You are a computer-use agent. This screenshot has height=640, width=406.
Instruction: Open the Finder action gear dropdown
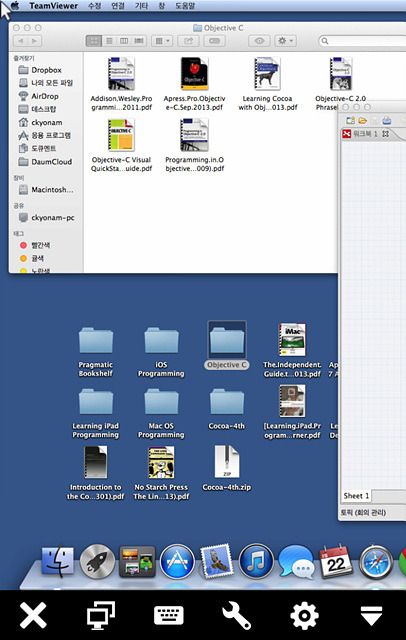click(285, 41)
